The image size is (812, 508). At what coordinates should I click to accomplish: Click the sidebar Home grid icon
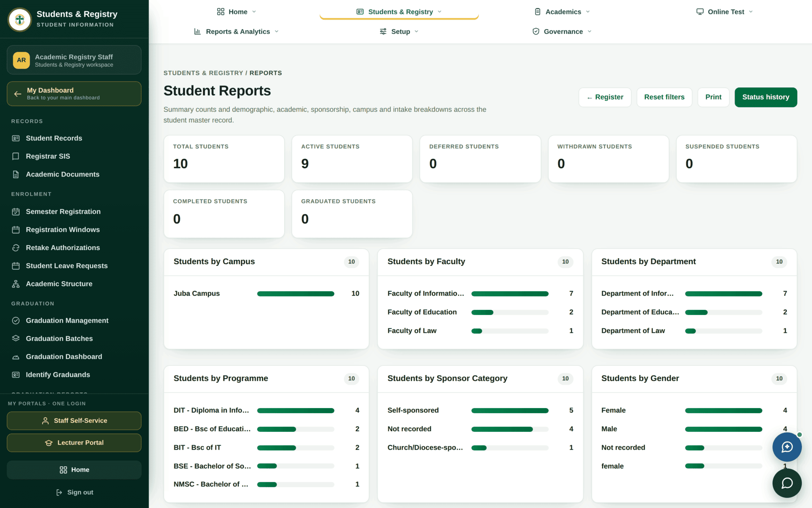63,470
